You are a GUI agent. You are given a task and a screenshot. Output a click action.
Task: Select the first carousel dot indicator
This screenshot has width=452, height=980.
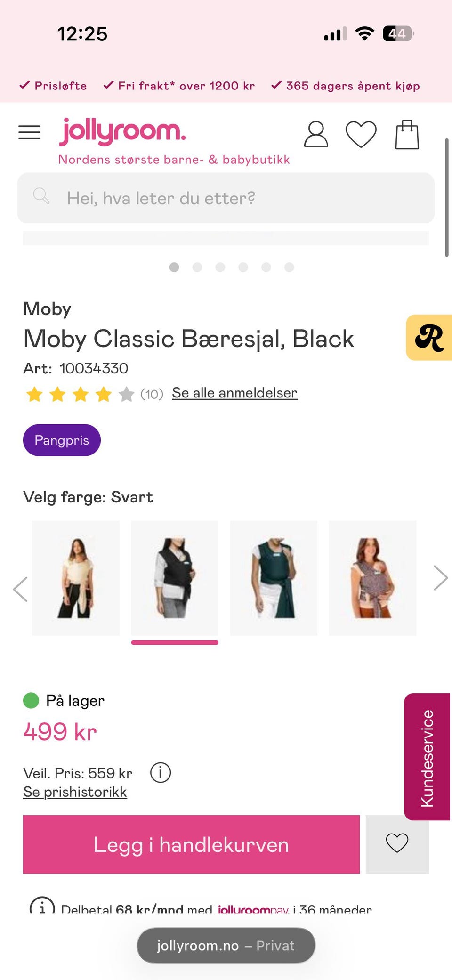[174, 267]
